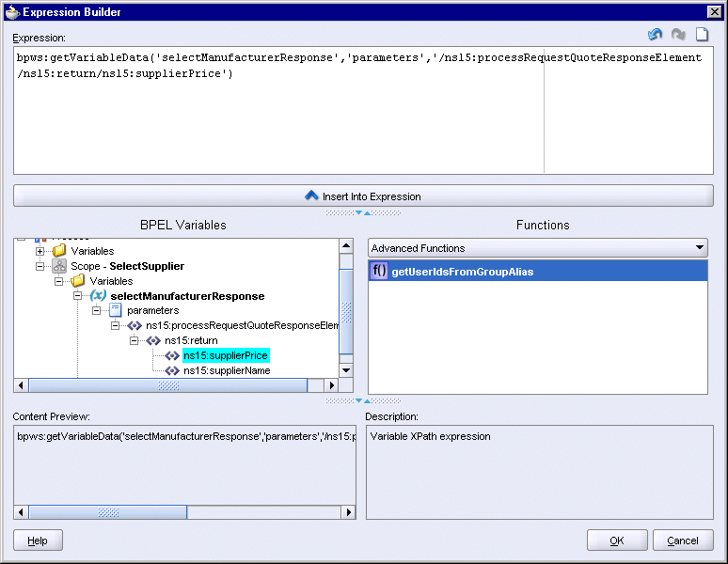Click Insert Into Expression button
The height and width of the screenshot is (564, 728).
363,196
